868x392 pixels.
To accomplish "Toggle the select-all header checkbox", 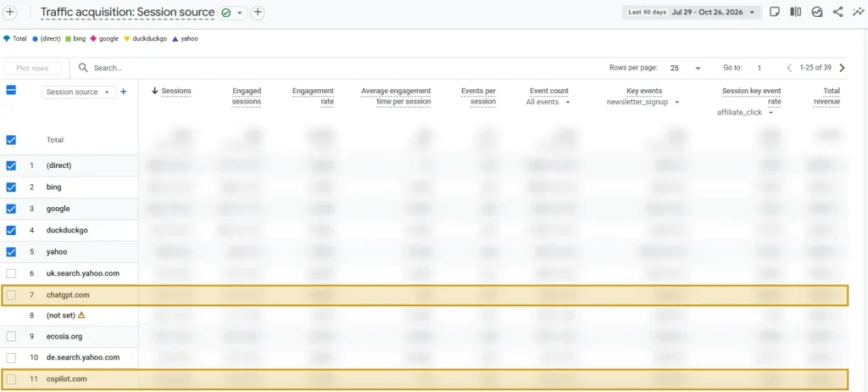I will click(x=10, y=90).
